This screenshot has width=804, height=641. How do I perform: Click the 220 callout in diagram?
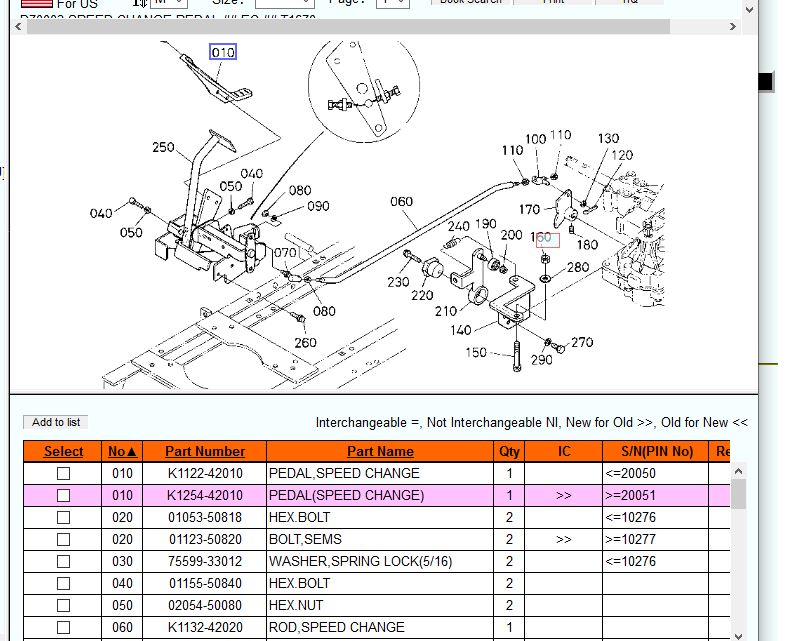[422, 295]
